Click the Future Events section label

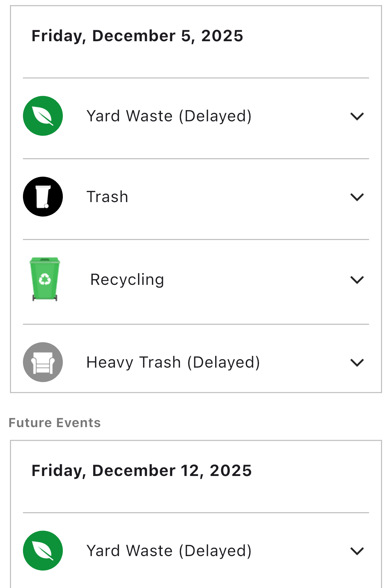click(55, 423)
